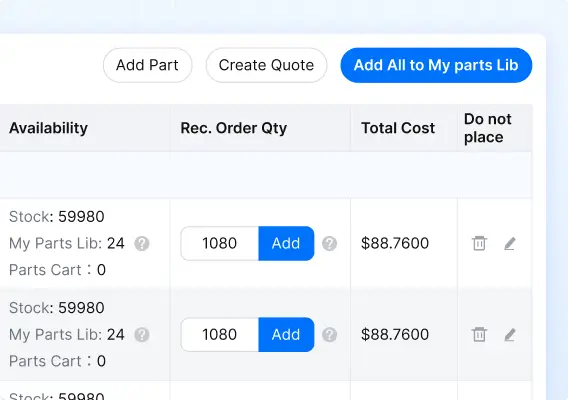Select Parts Cart: 0 in first row
The height and width of the screenshot is (400, 568).
click(57, 270)
